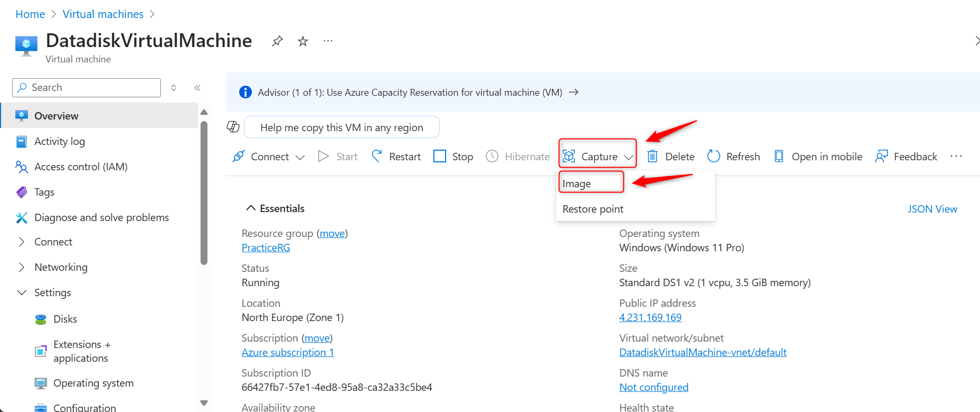
Task: Click the Access control people icon
Action: (x=22, y=167)
